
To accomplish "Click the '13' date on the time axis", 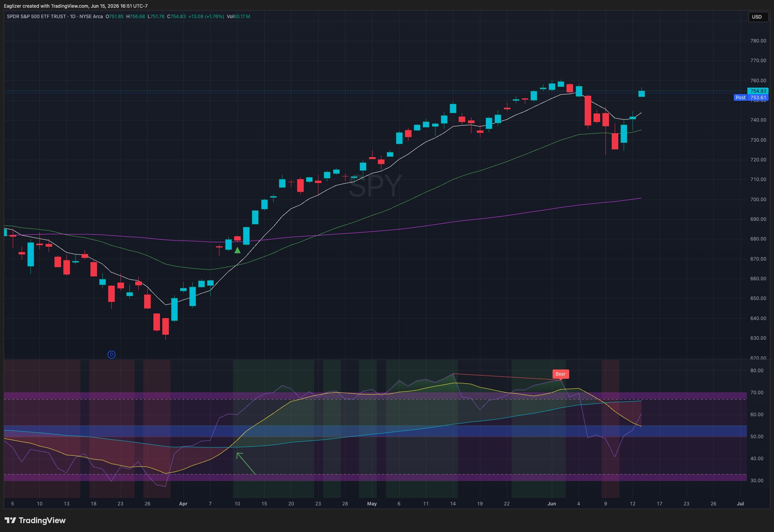I will click(x=66, y=503).
